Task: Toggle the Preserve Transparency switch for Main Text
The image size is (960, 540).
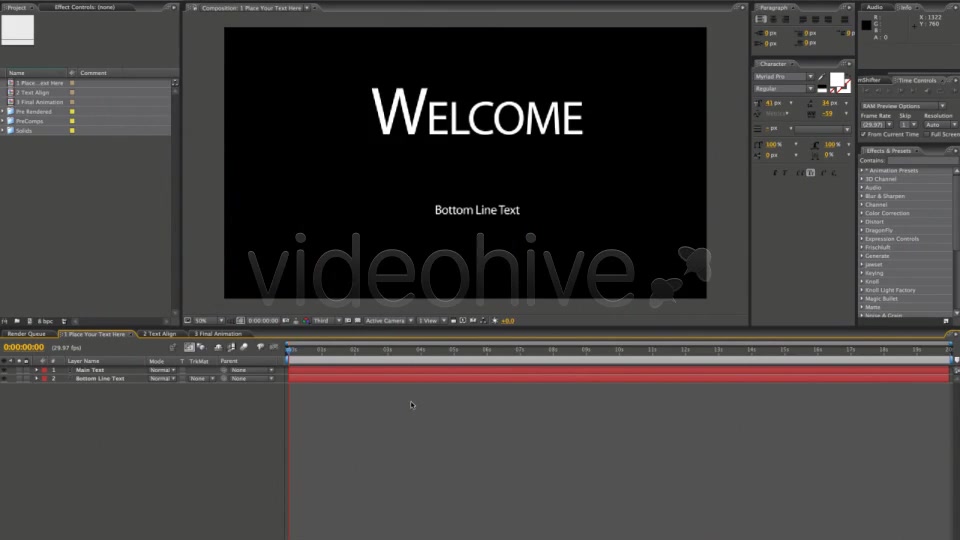Action: coord(182,370)
